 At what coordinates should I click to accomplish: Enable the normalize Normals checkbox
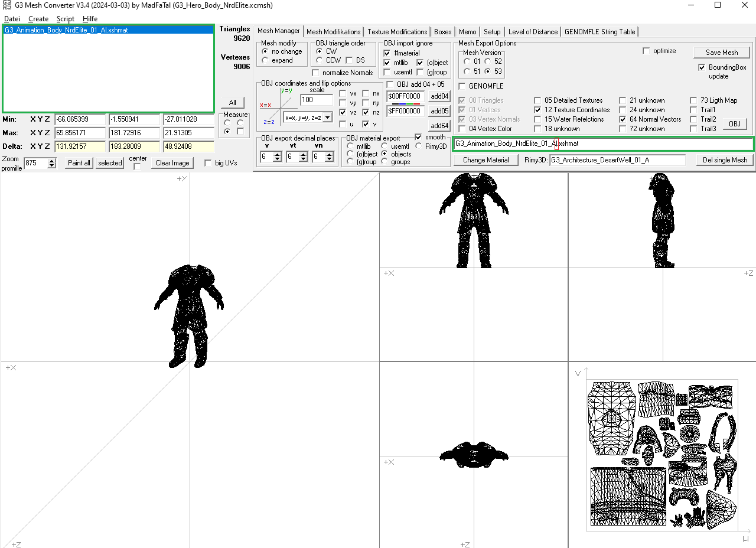coord(315,73)
